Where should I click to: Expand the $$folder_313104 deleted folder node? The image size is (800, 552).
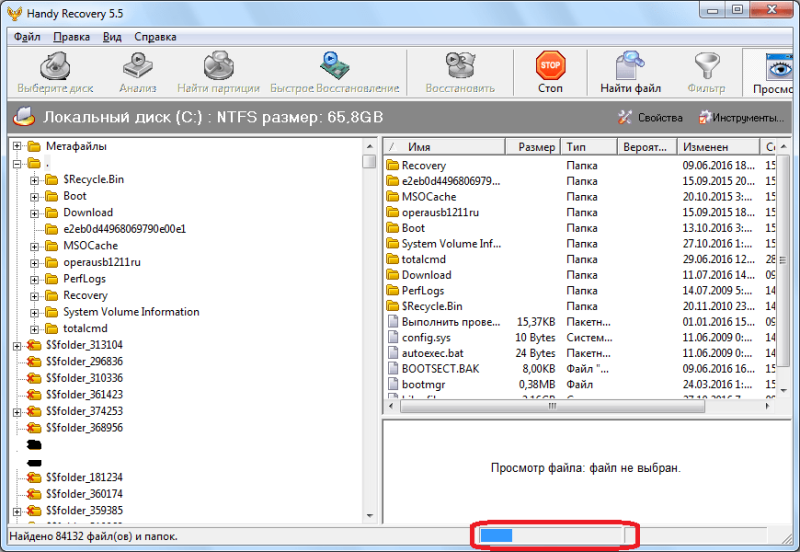17,346
